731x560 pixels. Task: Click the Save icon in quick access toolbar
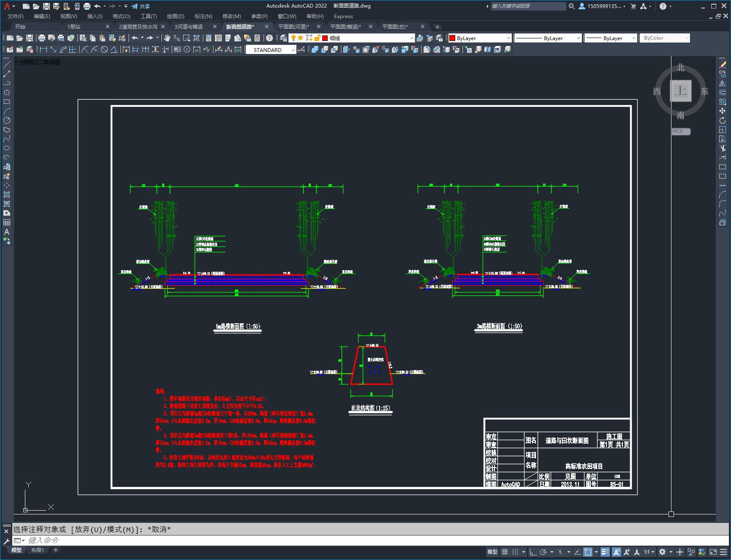click(x=46, y=6)
